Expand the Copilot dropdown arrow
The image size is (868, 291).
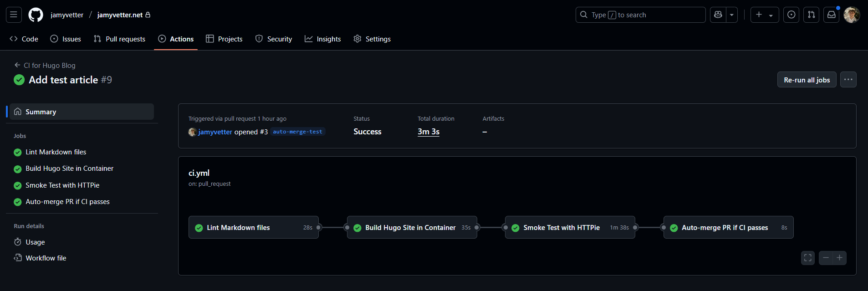(732, 15)
